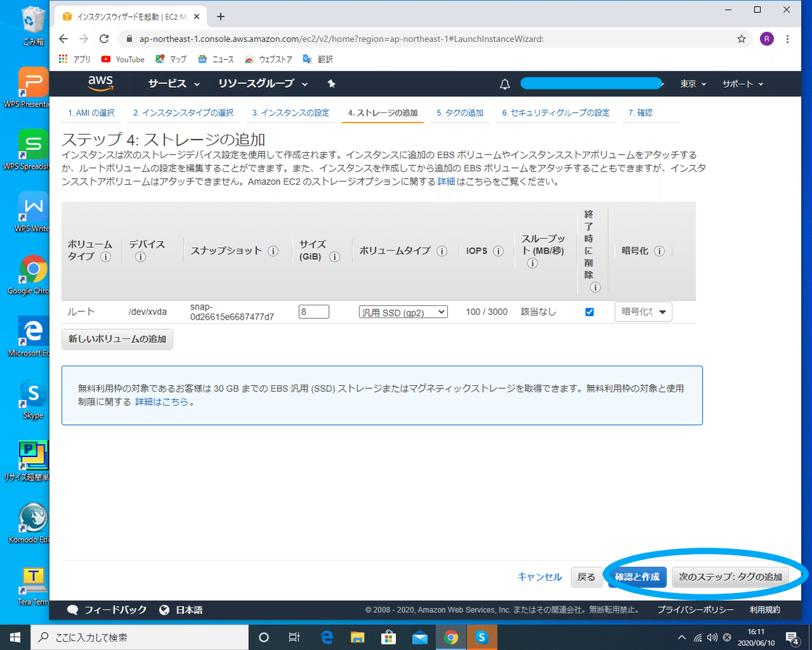Open Windows Start menu

tap(16, 637)
